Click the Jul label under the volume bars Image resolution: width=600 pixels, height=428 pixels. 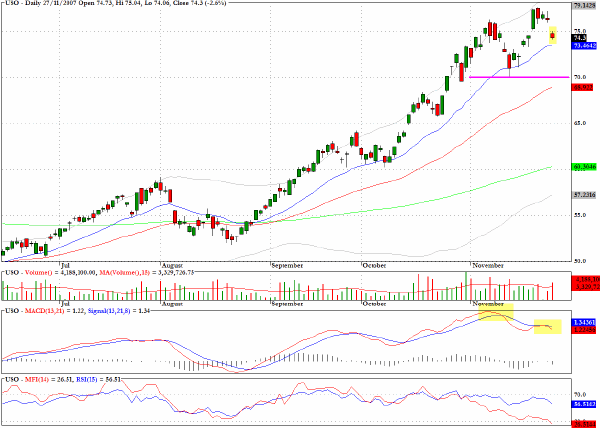65,303
